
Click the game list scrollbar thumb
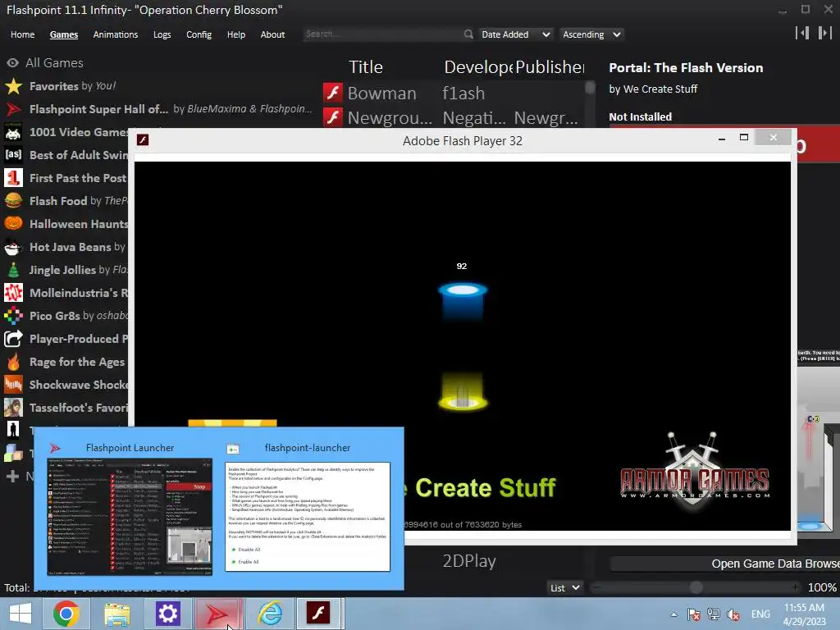point(590,87)
